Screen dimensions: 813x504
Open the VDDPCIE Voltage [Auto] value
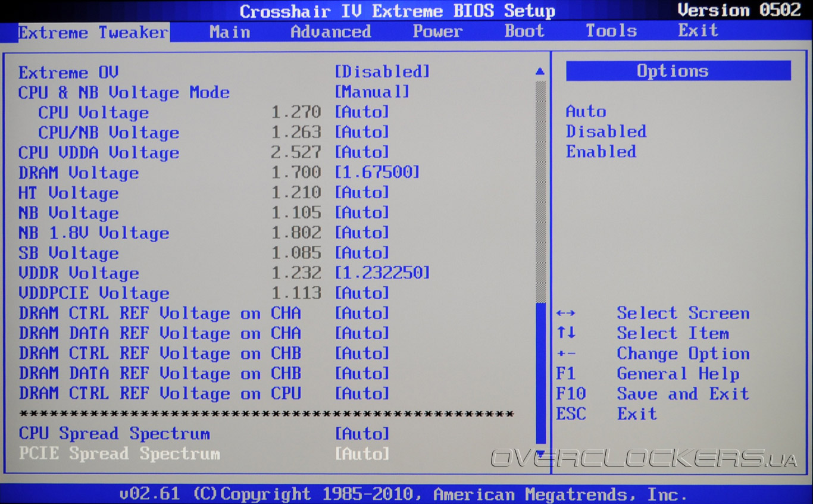click(x=362, y=293)
